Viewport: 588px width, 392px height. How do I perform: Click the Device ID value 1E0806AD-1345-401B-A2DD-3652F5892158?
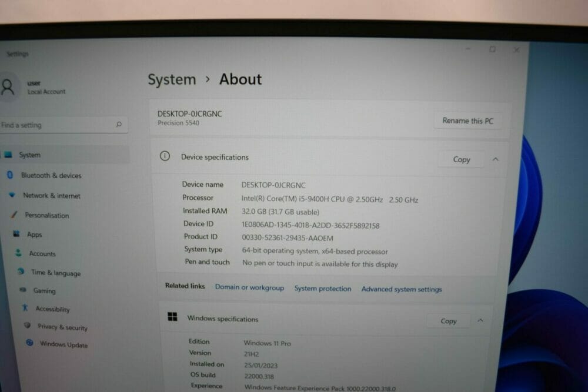[310, 225]
